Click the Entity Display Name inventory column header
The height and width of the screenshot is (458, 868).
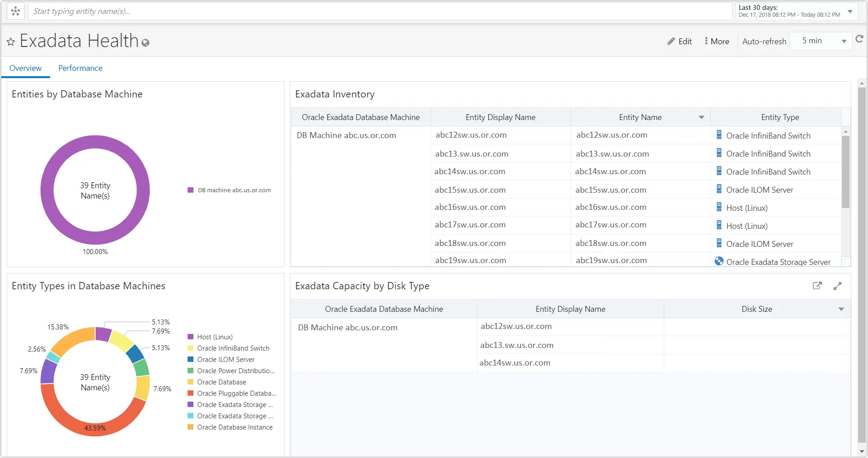(501, 117)
